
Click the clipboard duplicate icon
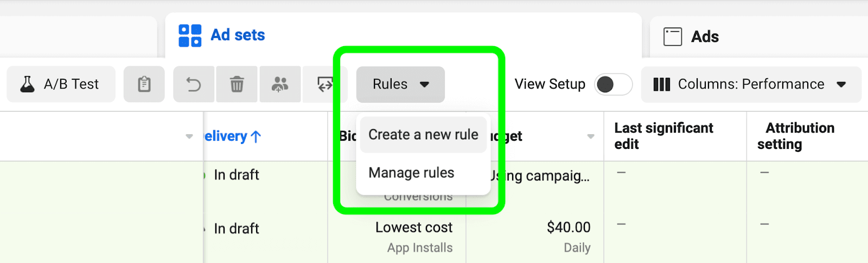pyautogui.click(x=144, y=84)
